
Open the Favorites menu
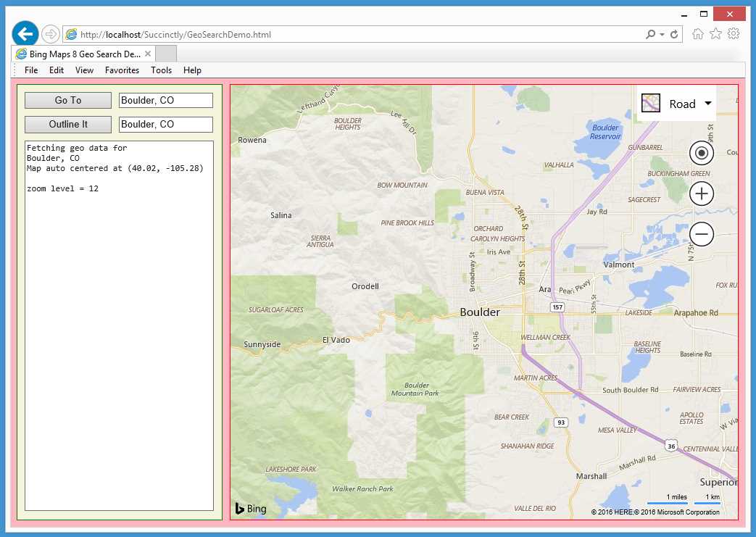122,70
